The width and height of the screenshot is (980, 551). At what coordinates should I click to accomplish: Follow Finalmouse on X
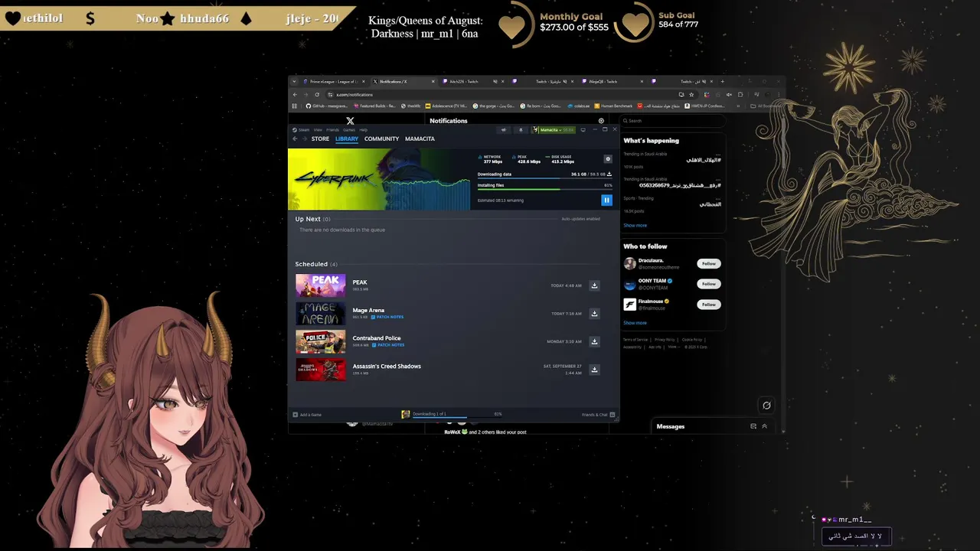709,305
